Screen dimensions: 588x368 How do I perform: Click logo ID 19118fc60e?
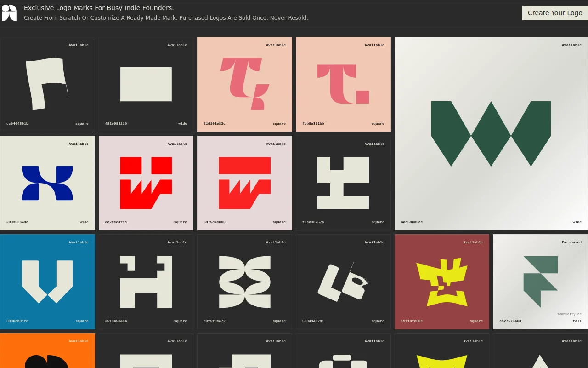(412, 321)
